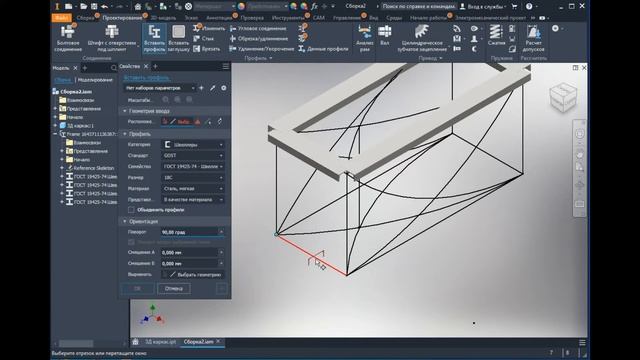This screenshot has height=360, width=640.
Task: Click the Save icon in quick access toolbar
Action: pyautogui.click(x=94, y=7)
